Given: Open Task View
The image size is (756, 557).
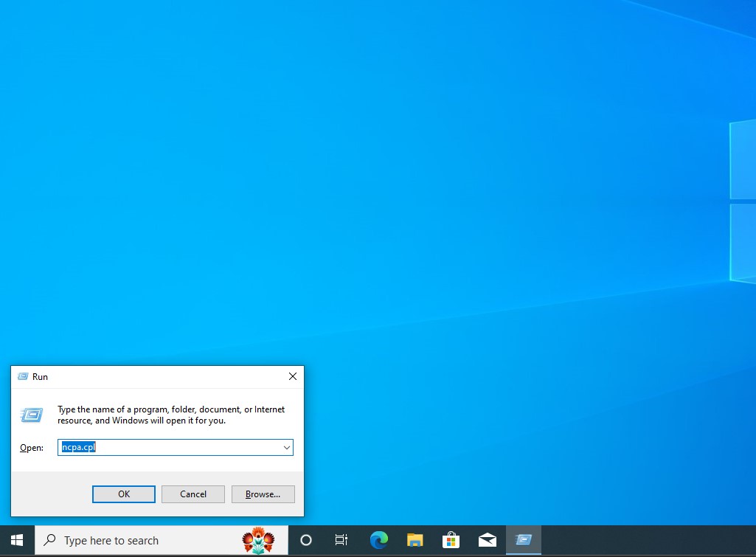Looking at the screenshot, I should pos(341,540).
